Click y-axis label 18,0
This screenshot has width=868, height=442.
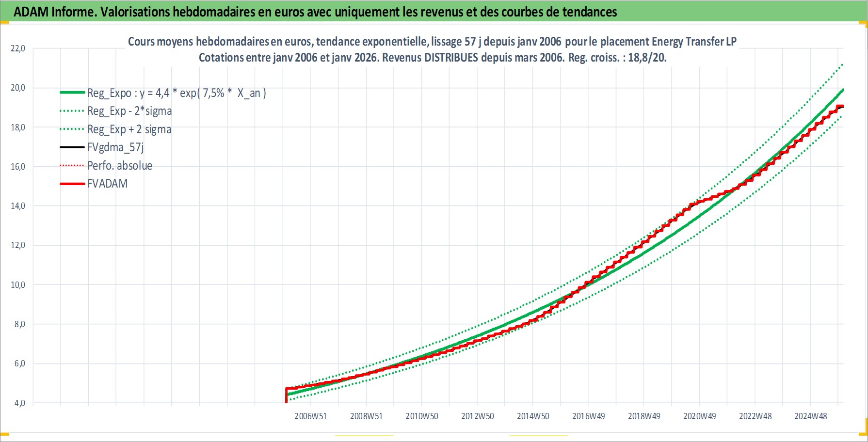18,127
